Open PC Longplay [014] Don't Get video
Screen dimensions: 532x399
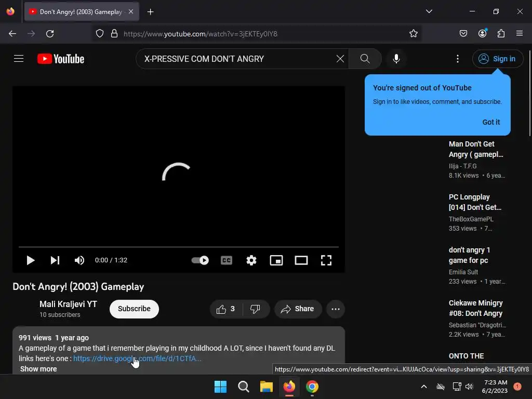pos(475,202)
